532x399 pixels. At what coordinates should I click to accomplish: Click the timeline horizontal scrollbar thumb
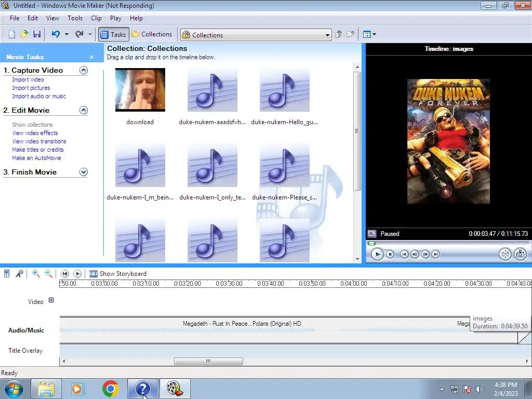pos(208,362)
